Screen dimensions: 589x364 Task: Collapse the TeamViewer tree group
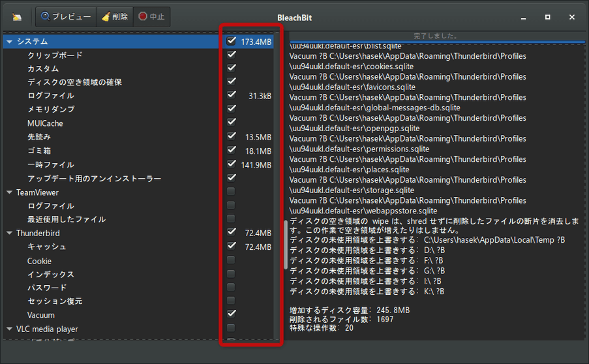9,192
